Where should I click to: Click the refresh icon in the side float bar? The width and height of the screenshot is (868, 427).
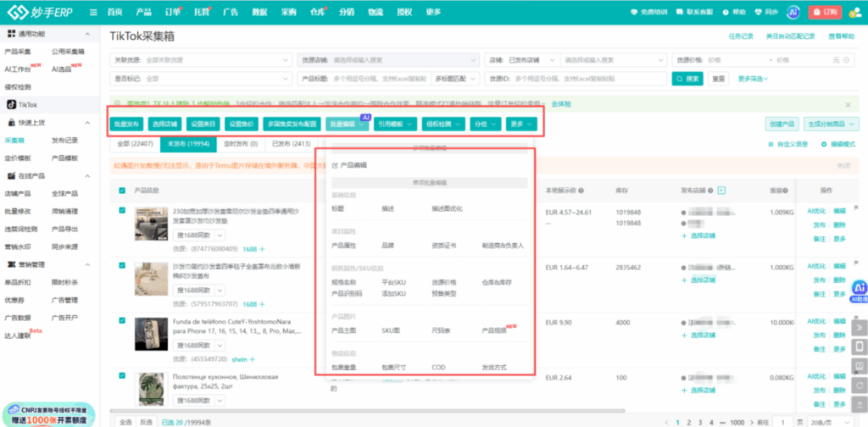click(x=860, y=385)
